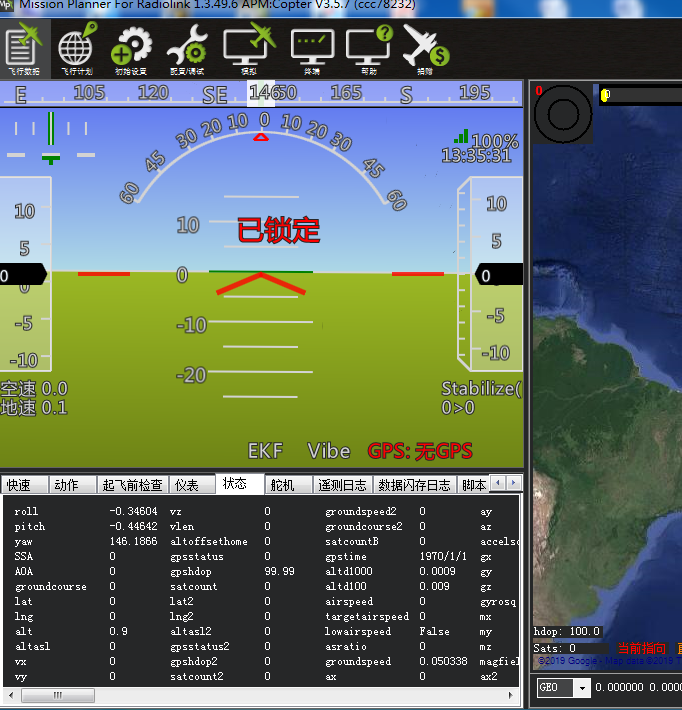Open the 舵机 (Servo) tab
The image size is (682, 710).
pos(284,485)
